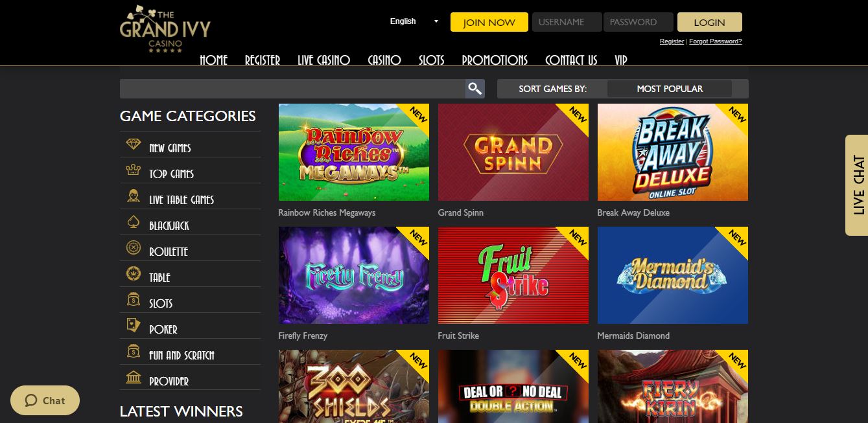Screen dimensions: 868x423
Task: Click the Chat bubble widget
Action: point(45,400)
